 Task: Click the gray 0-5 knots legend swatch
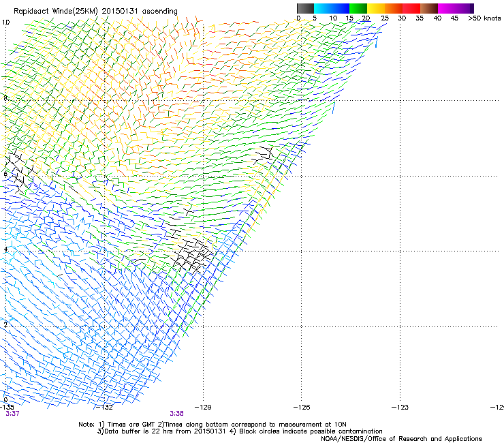(305, 8)
